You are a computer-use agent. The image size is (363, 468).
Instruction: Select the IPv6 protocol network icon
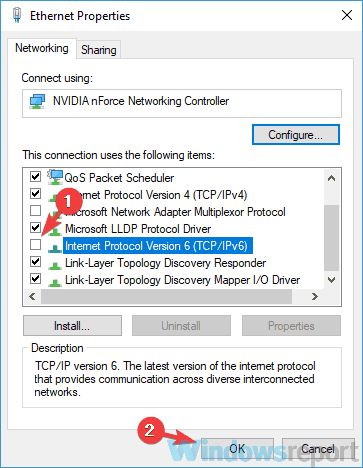pyautogui.click(x=55, y=248)
